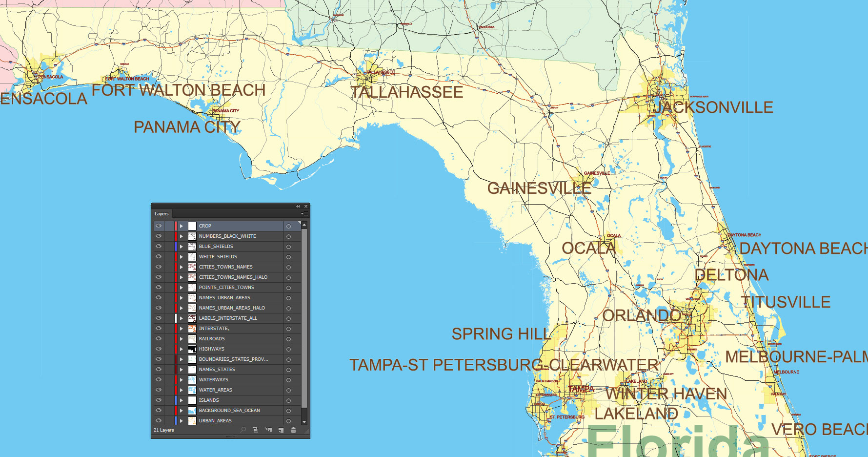868x457 pixels.
Task: Click target circle of URBAN_AREAS layer
Action: click(x=288, y=421)
